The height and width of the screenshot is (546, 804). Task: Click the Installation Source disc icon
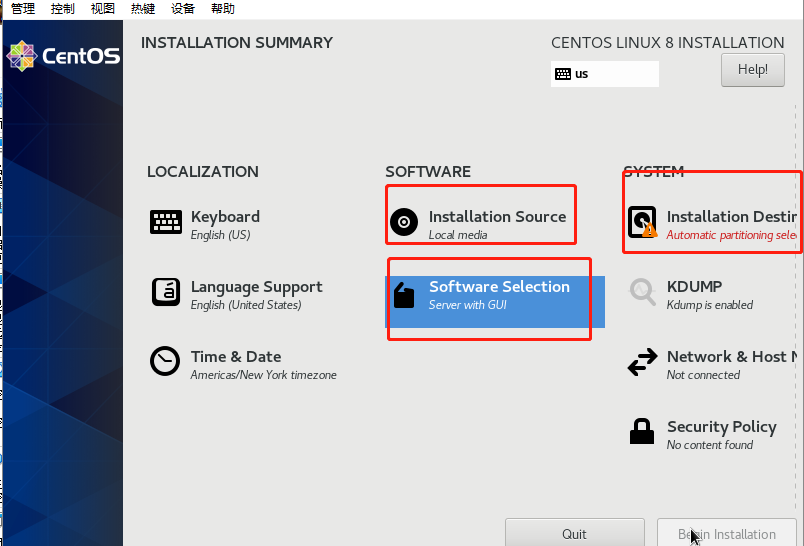tap(404, 222)
